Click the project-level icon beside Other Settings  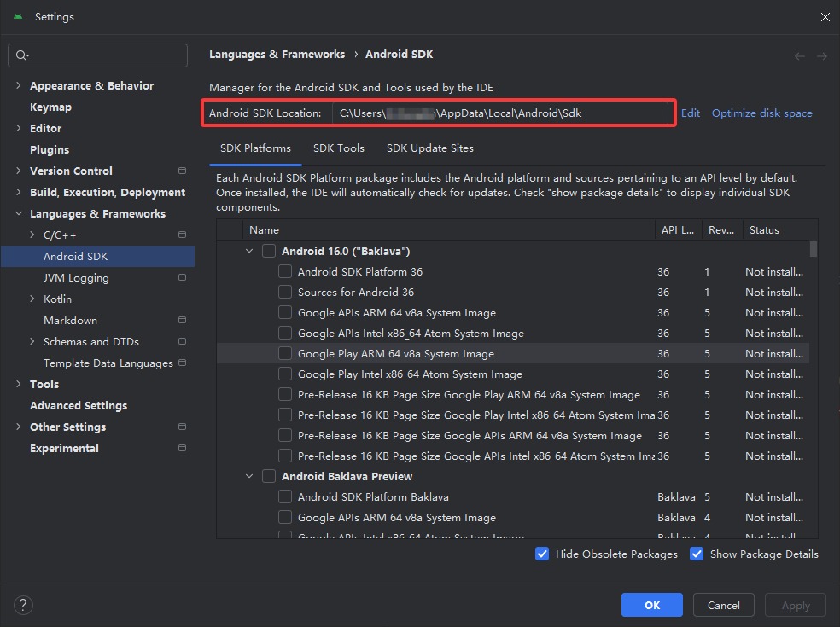[x=182, y=427]
